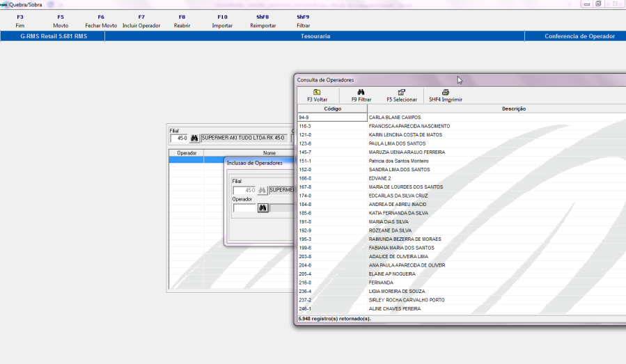Click the F3 Voltar folder icon
The image size is (626, 364).
[317, 92]
